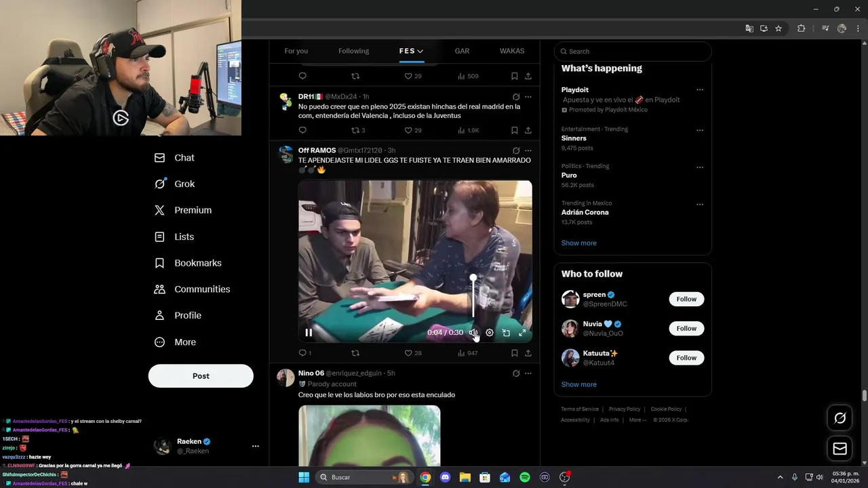Screen dimensions: 868x488
Task: Click the Post button
Action: click(201, 376)
